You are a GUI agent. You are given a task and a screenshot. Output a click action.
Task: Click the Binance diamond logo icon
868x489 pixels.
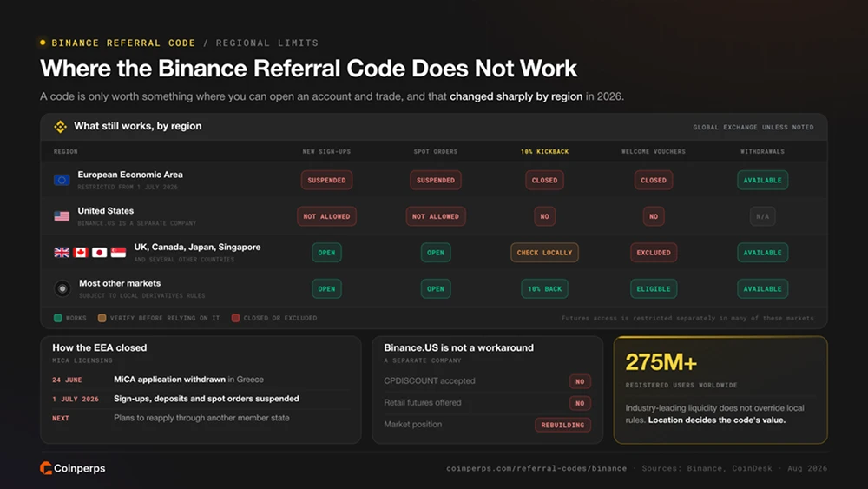tap(61, 126)
